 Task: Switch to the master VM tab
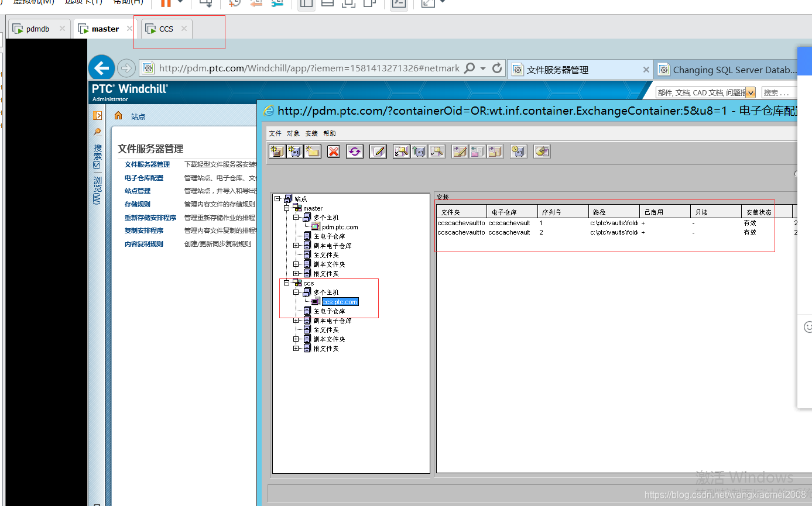point(105,29)
